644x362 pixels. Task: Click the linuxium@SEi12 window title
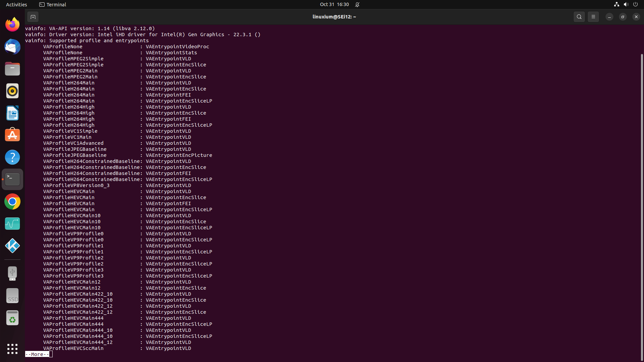click(x=334, y=17)
